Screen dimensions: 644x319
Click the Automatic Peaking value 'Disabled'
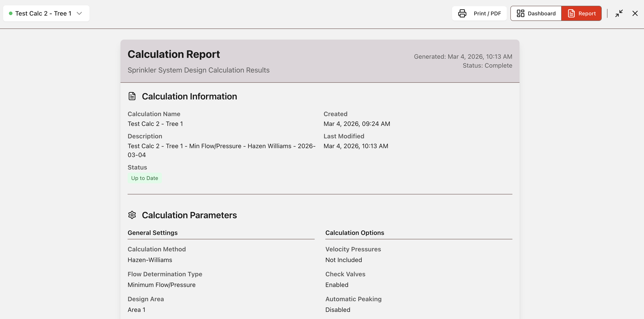[x=338, y=310]
